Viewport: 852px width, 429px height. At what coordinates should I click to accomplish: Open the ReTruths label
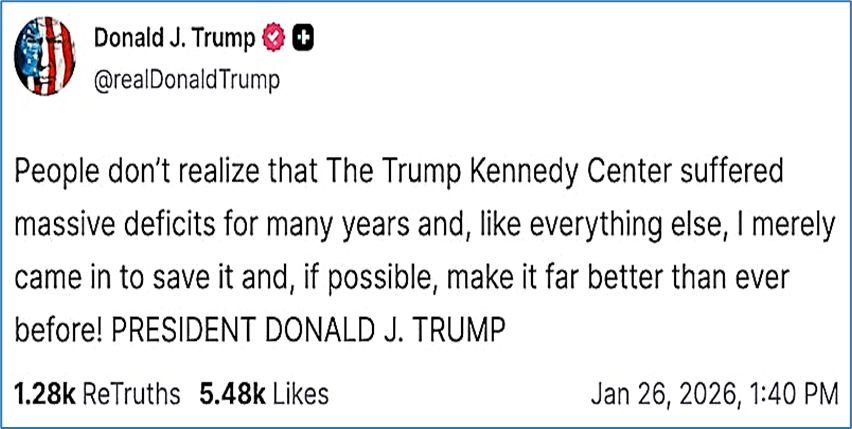130,394
